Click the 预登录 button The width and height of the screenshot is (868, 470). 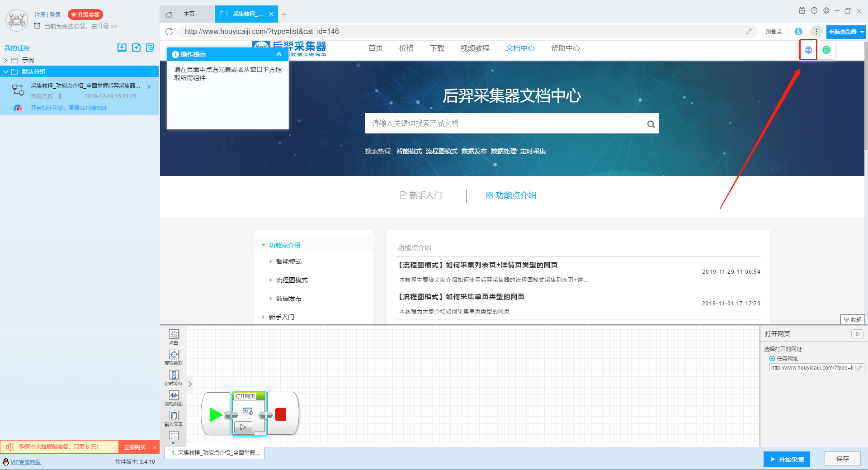click(x=774, y=32)
